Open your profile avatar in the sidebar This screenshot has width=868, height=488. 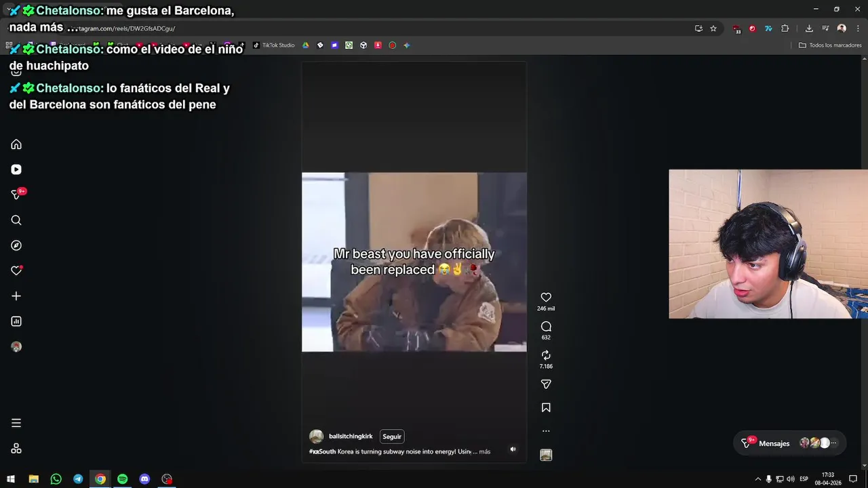(16, 346)
